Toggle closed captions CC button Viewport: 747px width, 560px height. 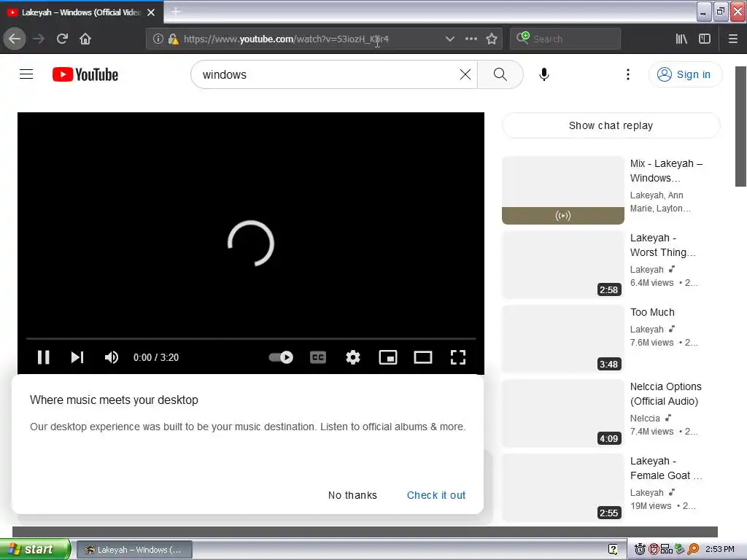coord(318,357)
